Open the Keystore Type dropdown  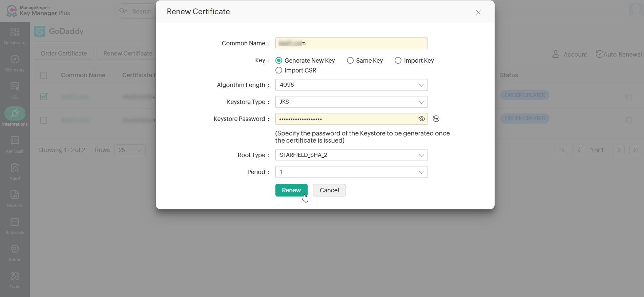351,102
